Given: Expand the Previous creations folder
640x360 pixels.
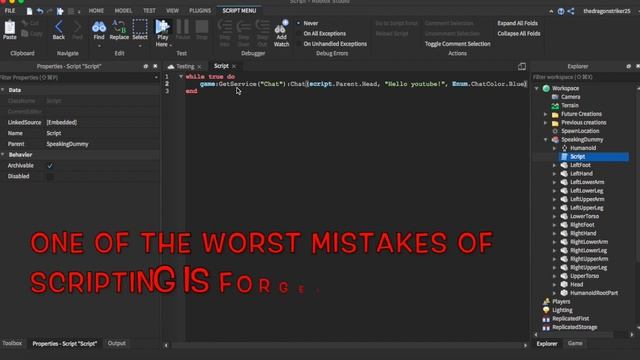Looking at the screenshot, I should [x=546, y=122].
